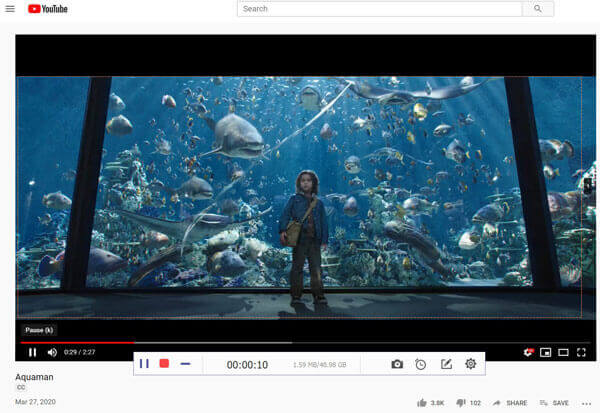Open recorder settings gear
Screen dimensions: 600x413
click(471, 364)
